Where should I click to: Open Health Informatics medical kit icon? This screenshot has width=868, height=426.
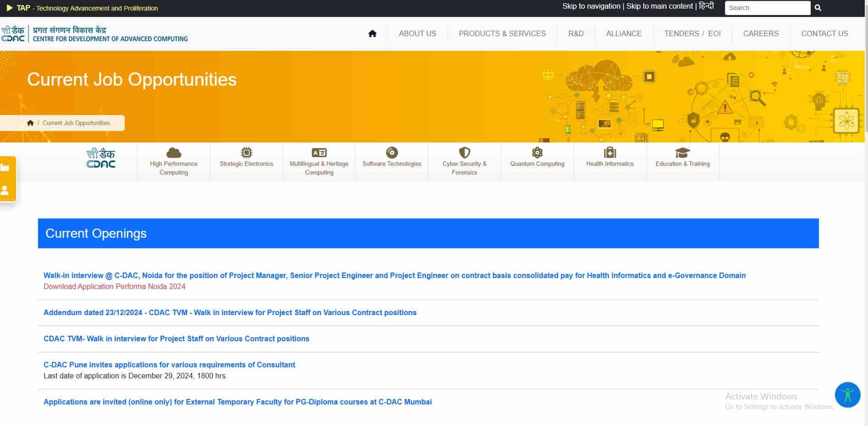tap(610, 153)
